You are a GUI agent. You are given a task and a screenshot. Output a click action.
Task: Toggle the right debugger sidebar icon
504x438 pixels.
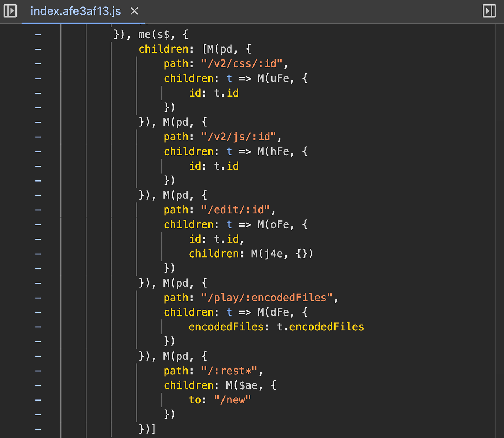pyautogui.click(x=489, y=11)
